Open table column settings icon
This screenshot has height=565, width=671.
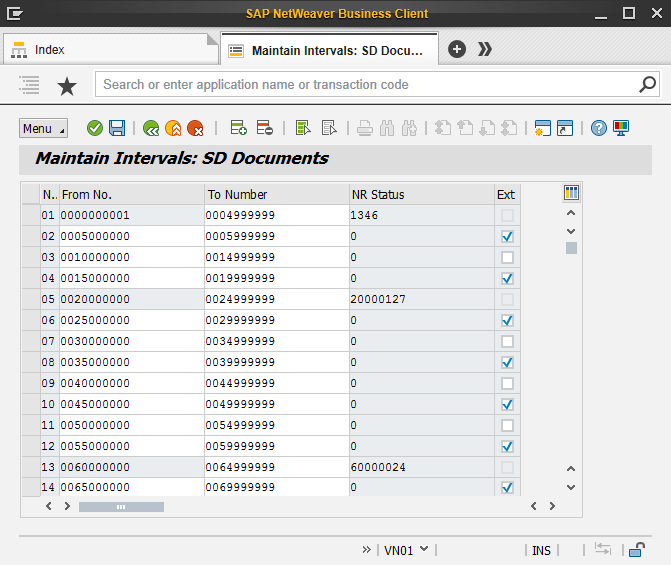click(x=571, y=193)
